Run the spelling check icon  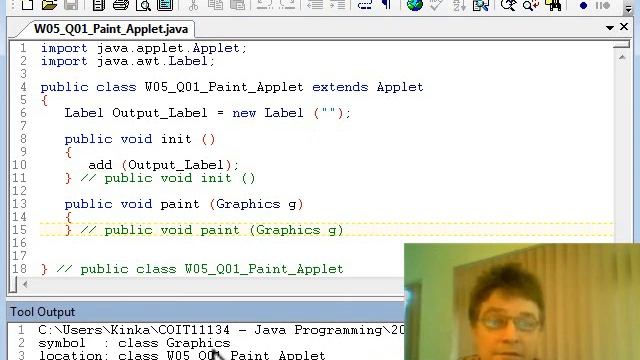click(x=436, y=5)
